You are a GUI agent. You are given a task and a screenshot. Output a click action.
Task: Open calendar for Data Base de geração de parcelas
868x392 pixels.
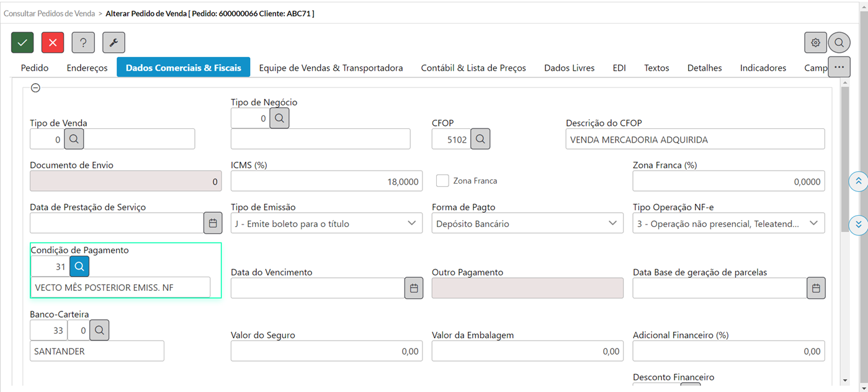tap(816, 288)
